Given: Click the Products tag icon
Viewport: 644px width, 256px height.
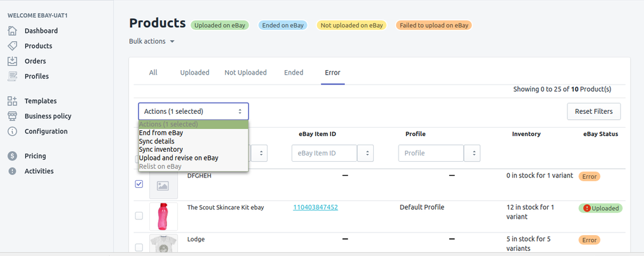Looking at the screenshot, I should [12, 46].
